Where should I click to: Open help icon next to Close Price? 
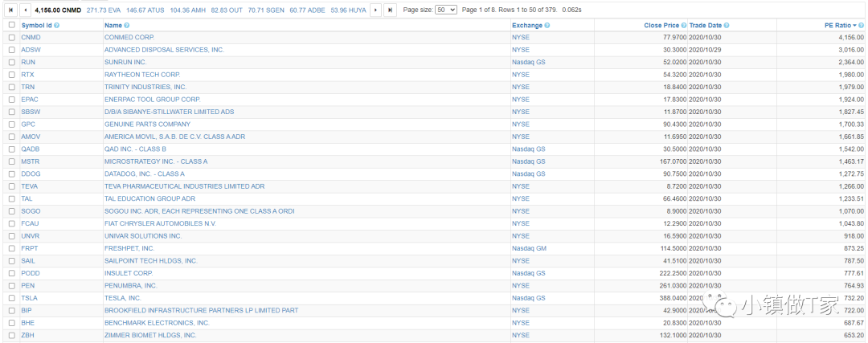(684, 26)
